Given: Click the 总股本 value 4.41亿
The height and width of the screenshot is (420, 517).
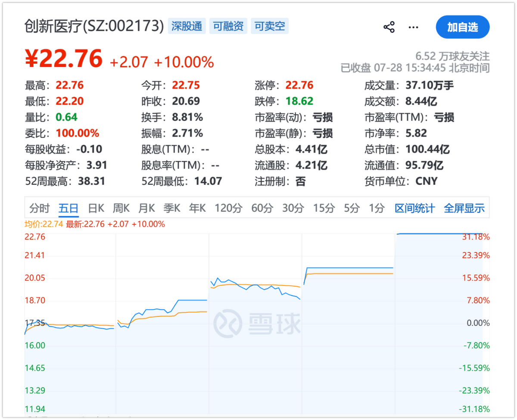Looking at the screenshot, I should click(x=311, y=149).
